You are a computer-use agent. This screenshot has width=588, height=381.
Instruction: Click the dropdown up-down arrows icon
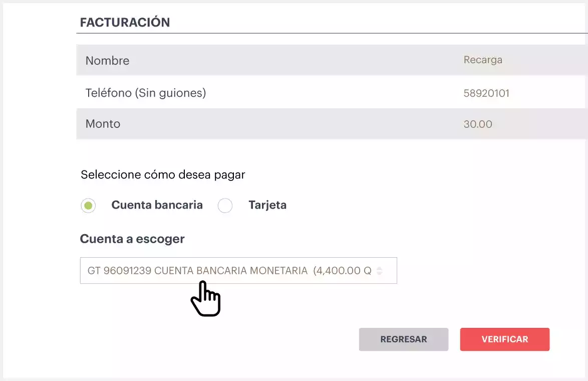coord(379,271)
